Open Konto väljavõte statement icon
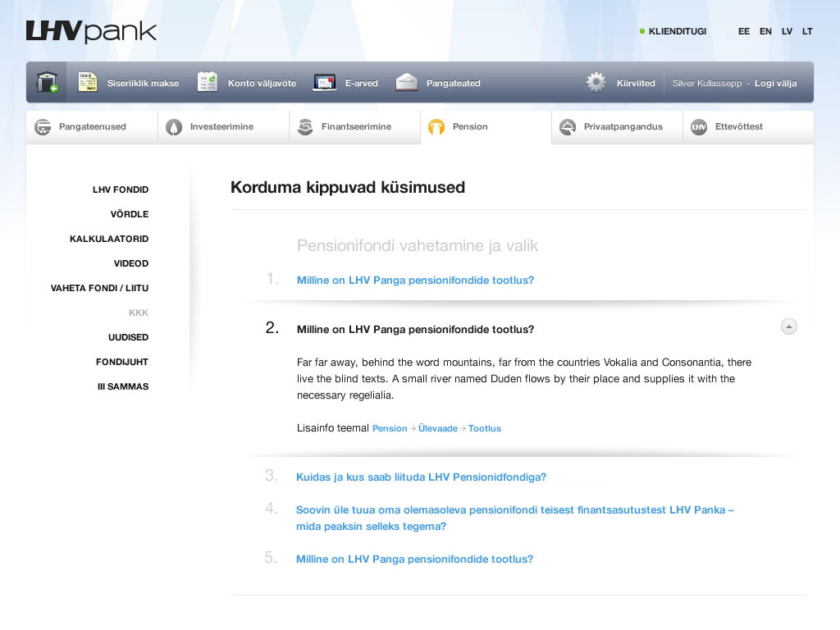This screenshot has width=840, height=630. [208, 83]
